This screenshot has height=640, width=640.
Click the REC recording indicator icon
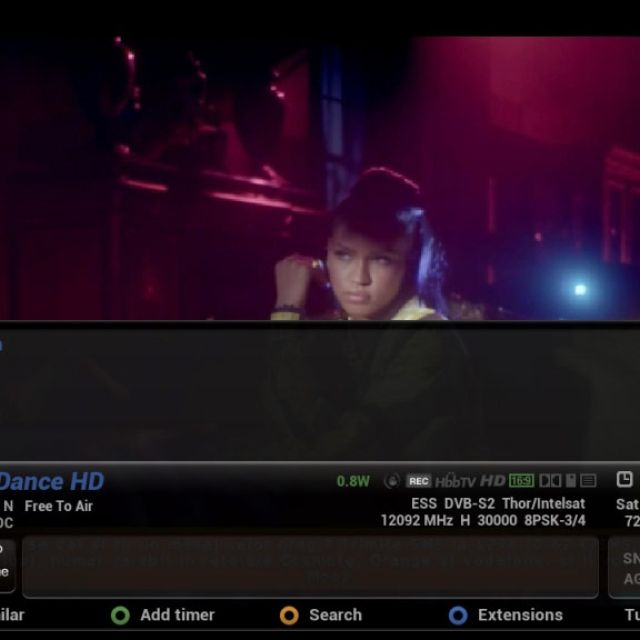pos(418,481)
